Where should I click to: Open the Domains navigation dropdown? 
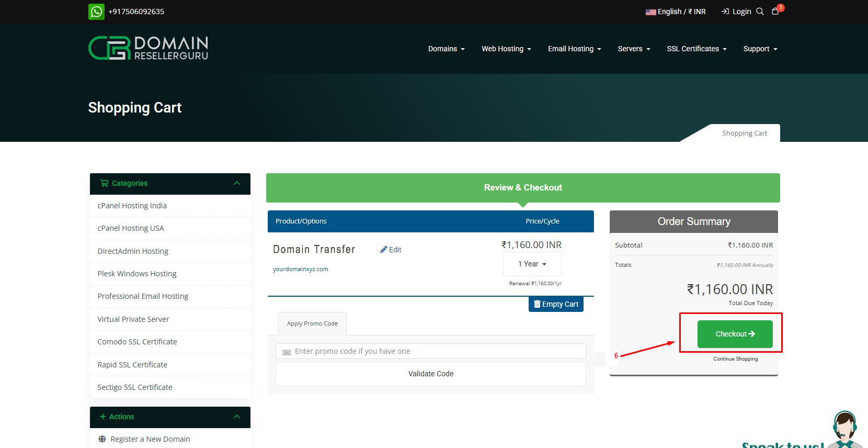(446, 49)
